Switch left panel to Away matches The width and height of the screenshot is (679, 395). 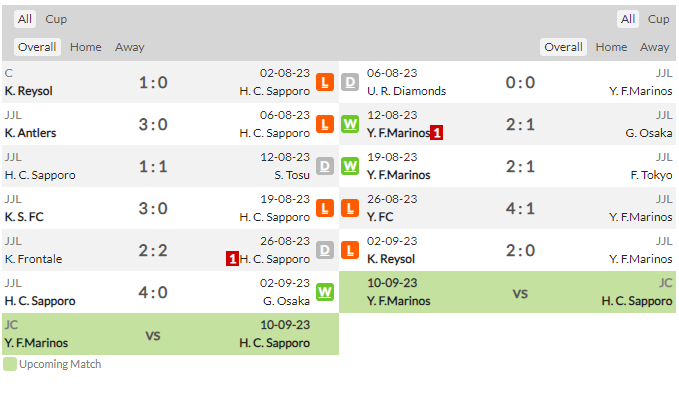pyautogui.click(x=129, y=47)
